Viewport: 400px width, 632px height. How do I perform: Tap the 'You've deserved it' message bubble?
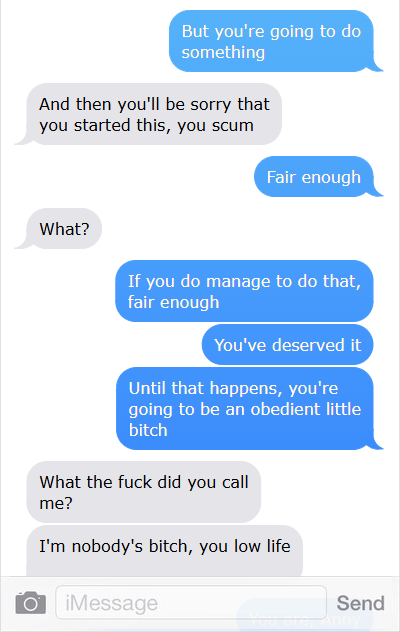pyautogui.click(x=288, y=345)
